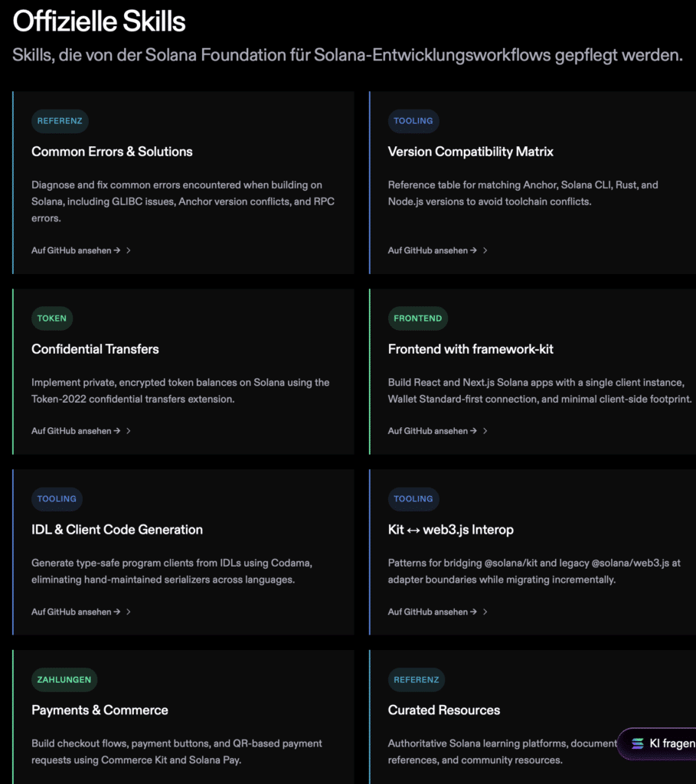
Task: Click the Solana logo in the "KI fragen" button
Action: (636, 743)
